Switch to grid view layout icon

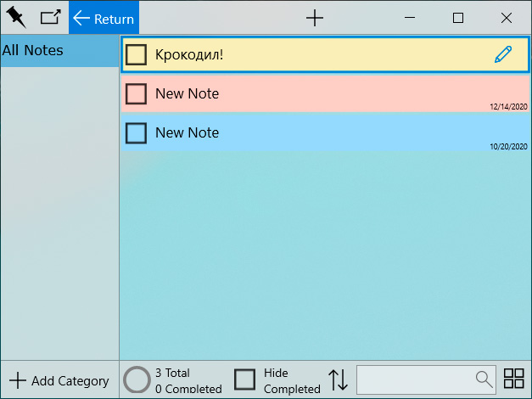514,379
